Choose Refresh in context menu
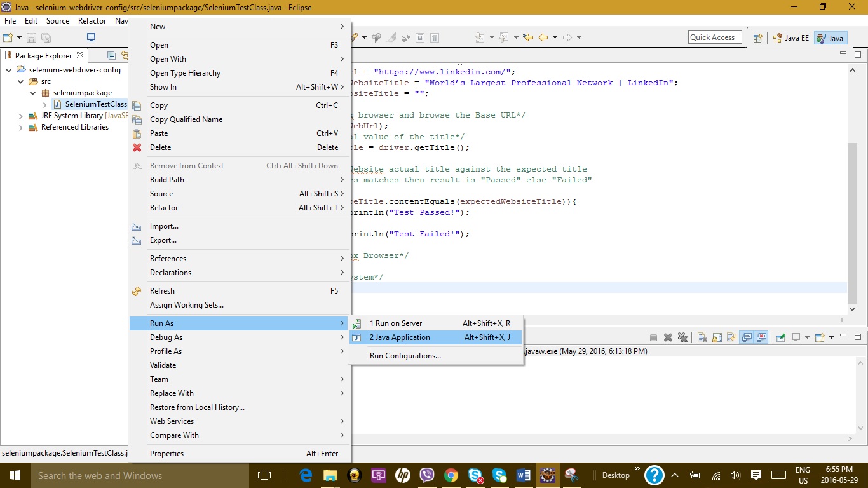This screenshot has height=488, width=868. (239, 291)
